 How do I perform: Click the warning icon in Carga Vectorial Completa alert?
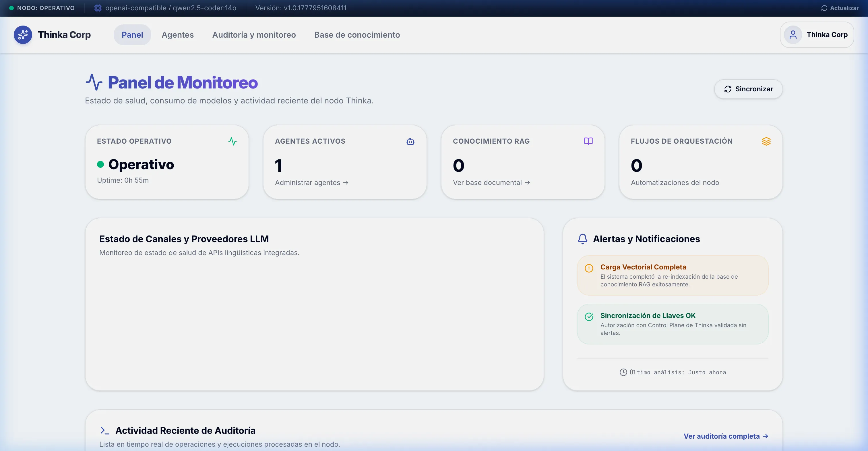[589, 269]
